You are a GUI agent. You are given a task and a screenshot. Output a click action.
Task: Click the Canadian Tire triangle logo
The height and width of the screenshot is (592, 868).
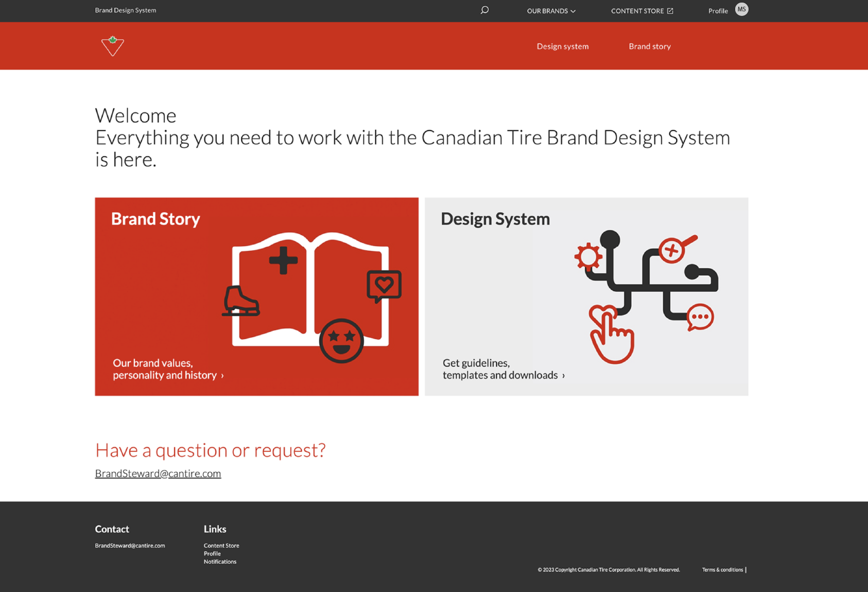tap(113, 46)
